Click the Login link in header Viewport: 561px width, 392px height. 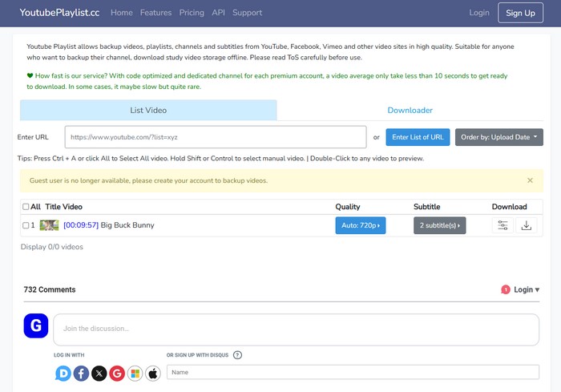click(479, 13)
